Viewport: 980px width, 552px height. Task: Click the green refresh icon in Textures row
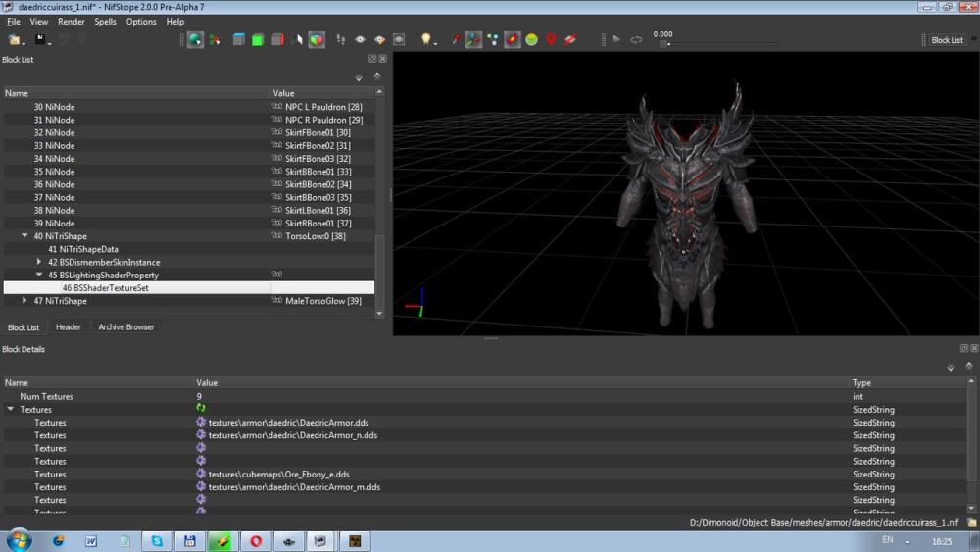201,408
